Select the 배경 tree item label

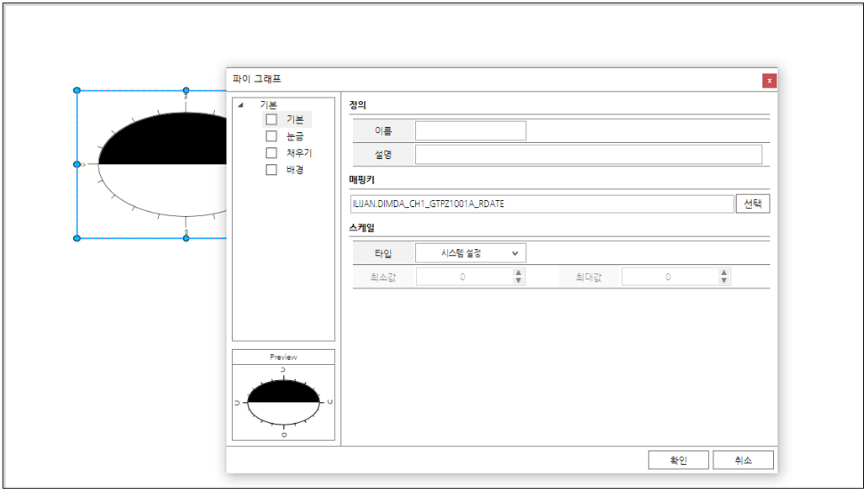coord(294,170)
